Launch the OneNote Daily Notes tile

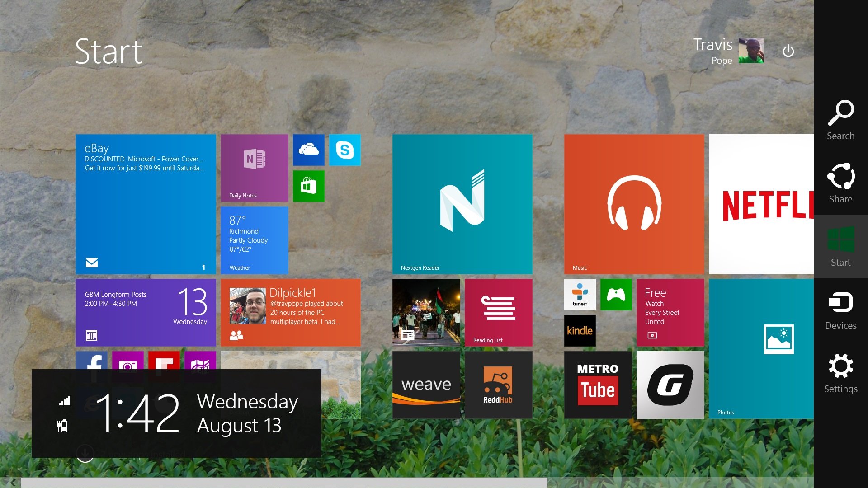pos(255,168)
